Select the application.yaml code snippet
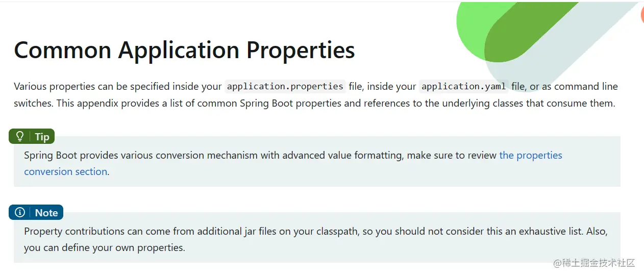Viewport: 644px width, 277px height. coord(463,86)
